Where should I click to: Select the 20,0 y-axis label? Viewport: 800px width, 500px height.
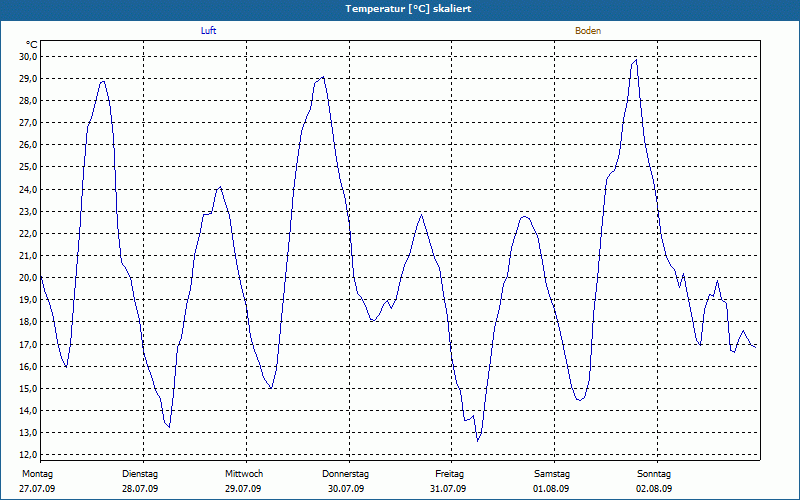click(x=28, y=278)
